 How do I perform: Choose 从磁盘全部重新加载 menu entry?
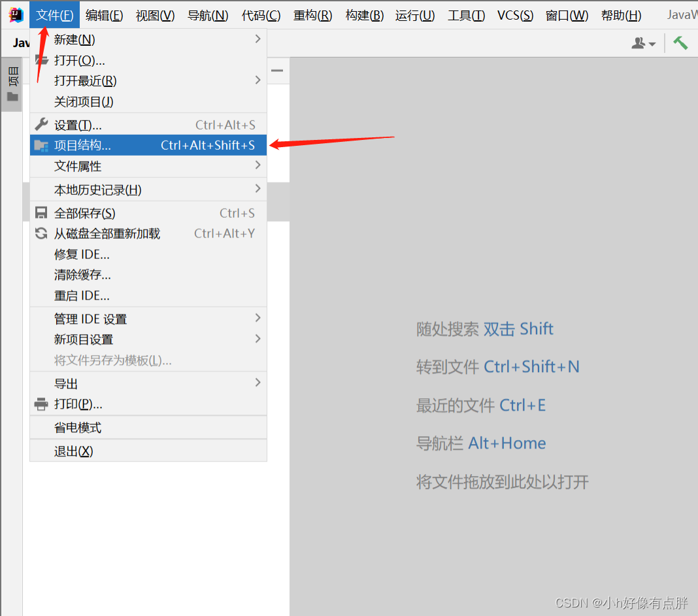(x=148, y=233)
